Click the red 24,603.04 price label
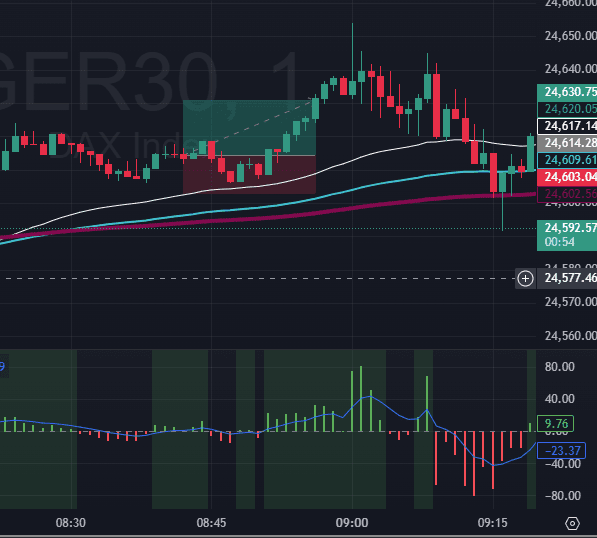Screen dimensions: 597x538 tap(567, 177)
